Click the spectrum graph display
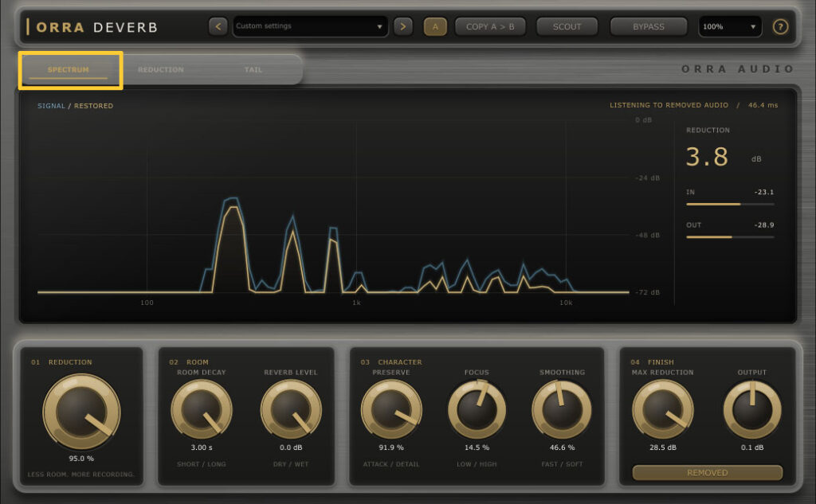The image size is (816, 504). 333,208
